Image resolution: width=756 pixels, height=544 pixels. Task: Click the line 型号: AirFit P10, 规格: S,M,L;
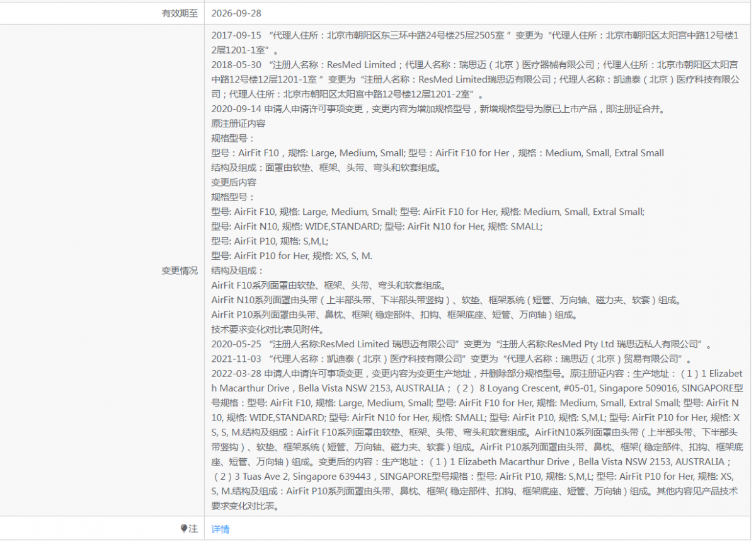point(270,241)
